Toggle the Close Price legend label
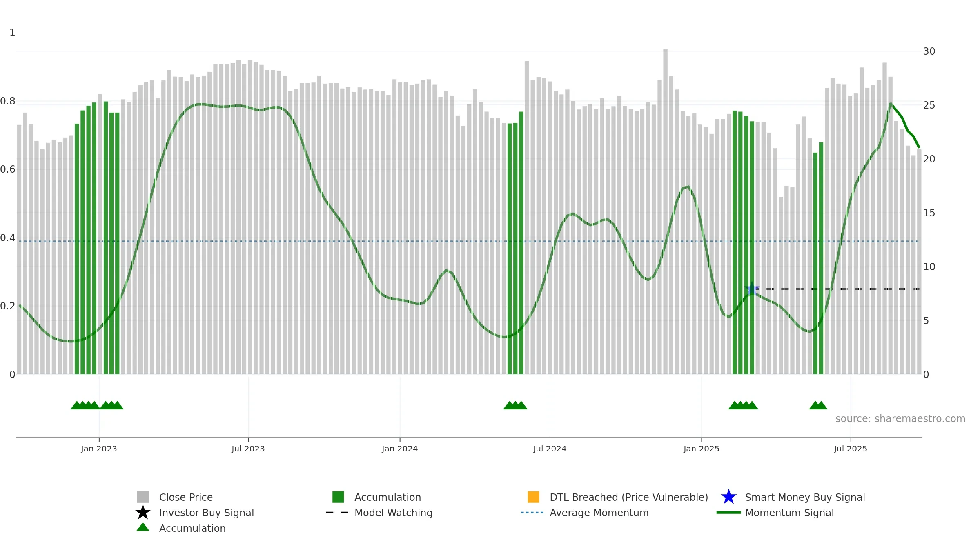The height and width of the screenshot is (551, 980). point(186,497)
